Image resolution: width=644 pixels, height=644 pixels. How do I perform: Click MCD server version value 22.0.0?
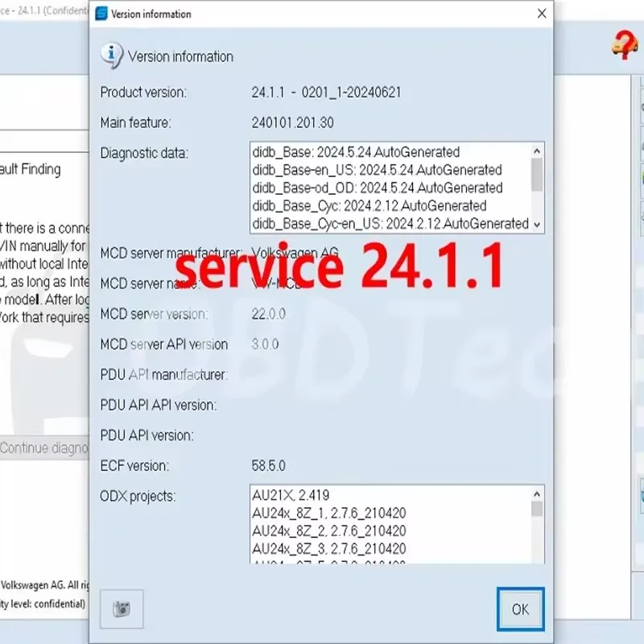click(268, 314)
